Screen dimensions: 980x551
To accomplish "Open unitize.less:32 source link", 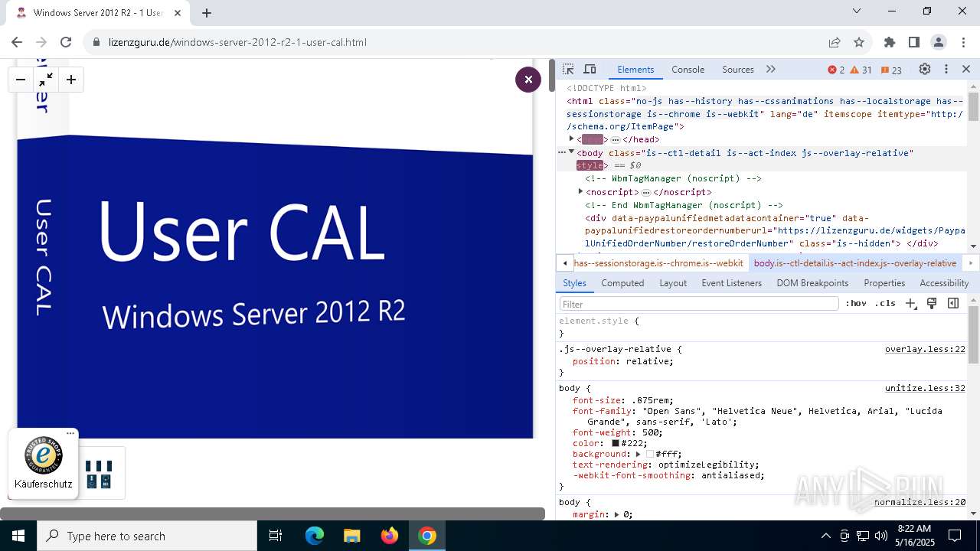I will click(x=925, y=388).
